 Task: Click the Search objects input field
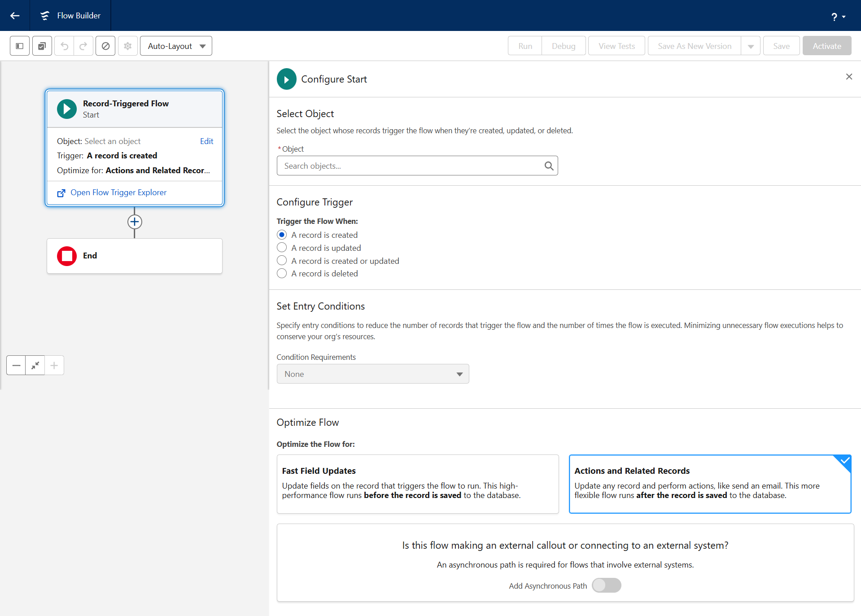click(417, 166)
